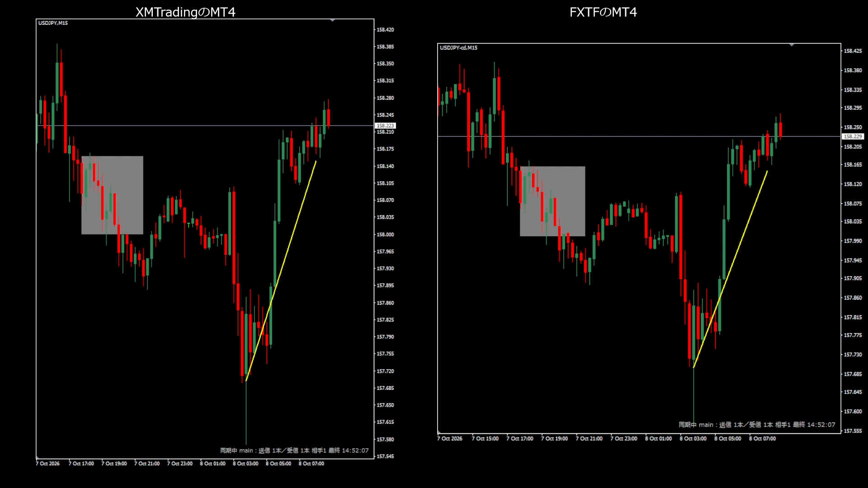Click the scroll arrow at XMTrading chart bottom-left corner
The height and width of the screenshot is (488, 868).
tap(38, 457)
